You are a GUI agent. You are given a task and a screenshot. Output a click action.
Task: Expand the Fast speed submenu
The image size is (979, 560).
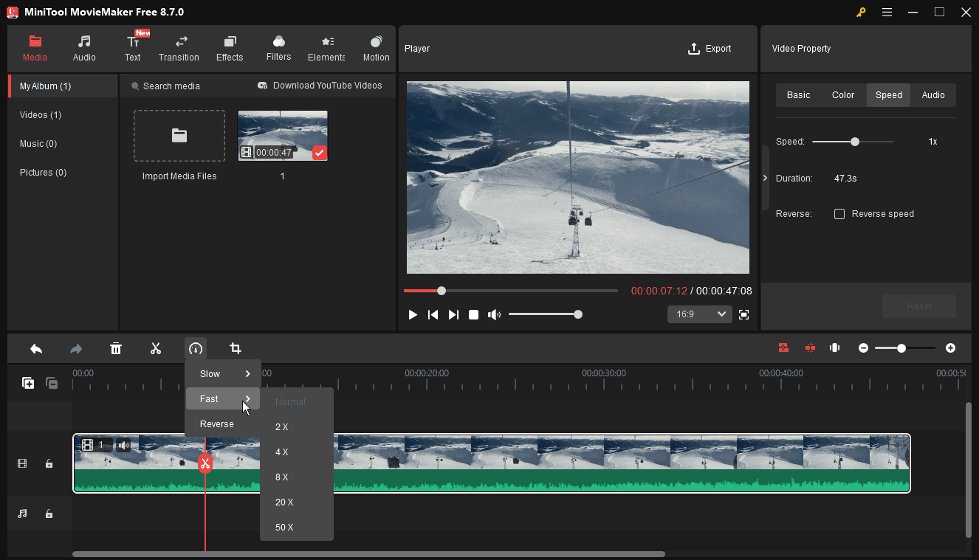click(223, 399)
